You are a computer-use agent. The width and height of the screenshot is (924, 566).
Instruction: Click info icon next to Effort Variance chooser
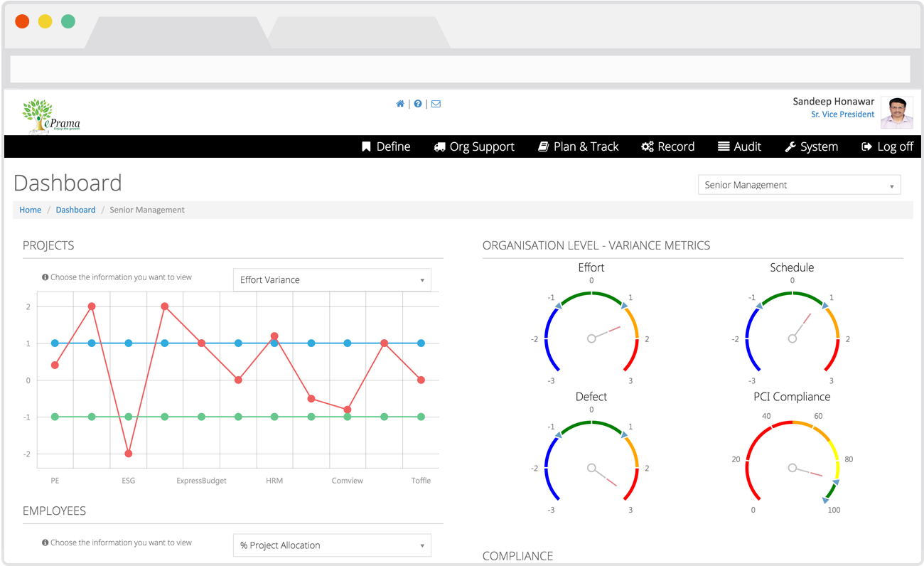tap(45, 277)
